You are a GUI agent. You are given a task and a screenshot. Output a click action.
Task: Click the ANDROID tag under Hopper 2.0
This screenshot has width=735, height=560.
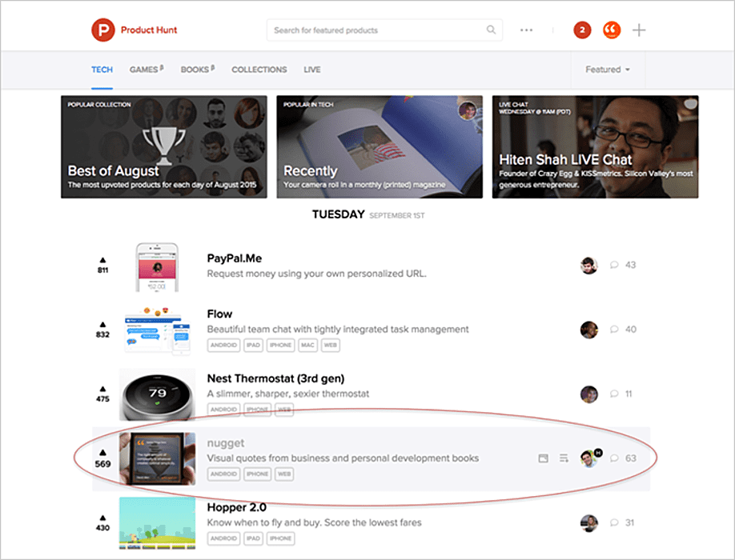click(x=223, y=538)
